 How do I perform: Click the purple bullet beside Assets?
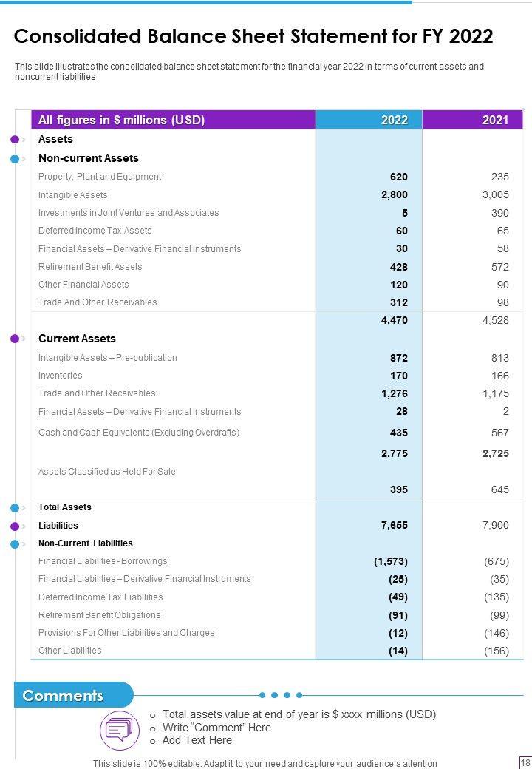15,139
